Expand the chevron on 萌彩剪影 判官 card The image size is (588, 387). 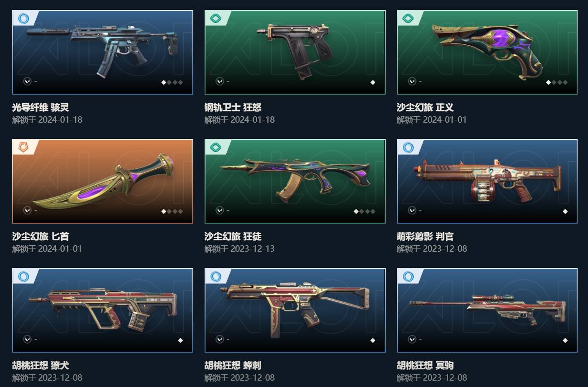tap(412, 210)
